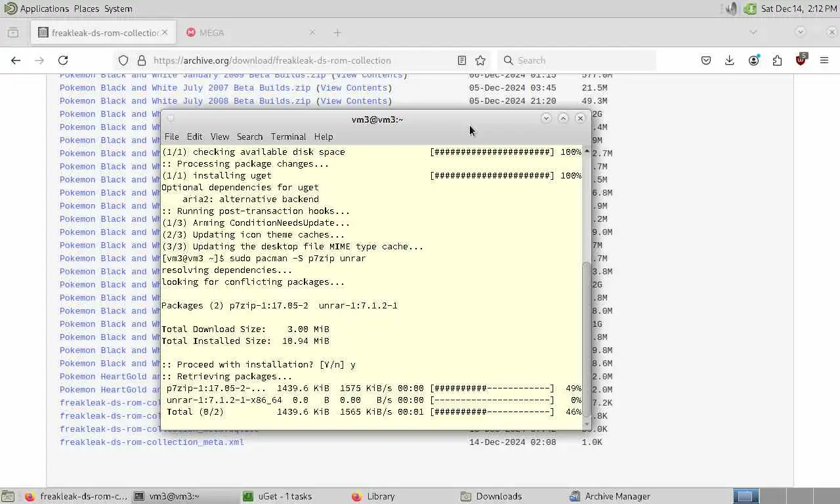
Task: Click the green uGet tray icon
Action: pos(750,9)
